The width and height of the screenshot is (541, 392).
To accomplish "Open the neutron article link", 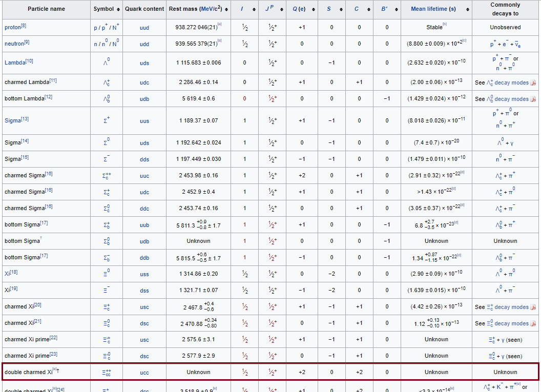I will pos(14,44).
